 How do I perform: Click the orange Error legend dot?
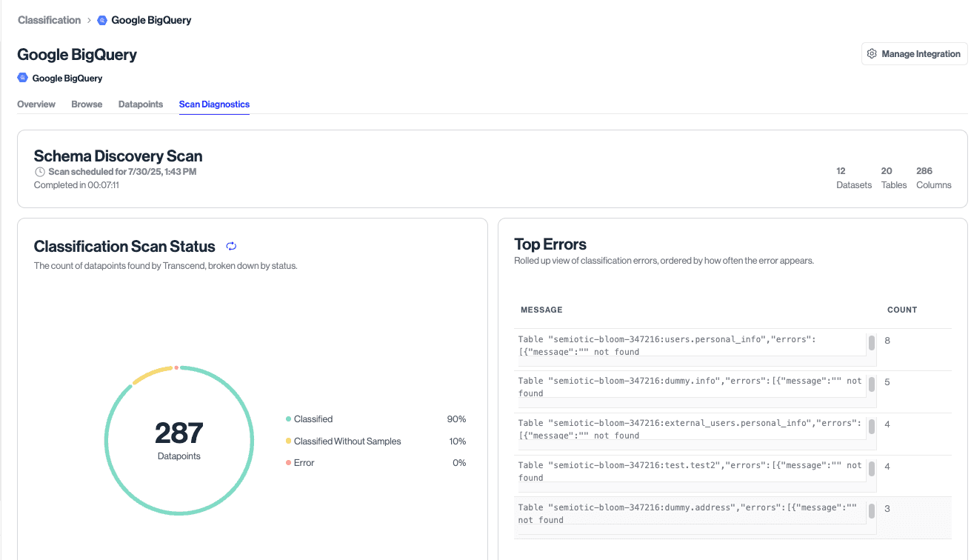pos(287,462)
